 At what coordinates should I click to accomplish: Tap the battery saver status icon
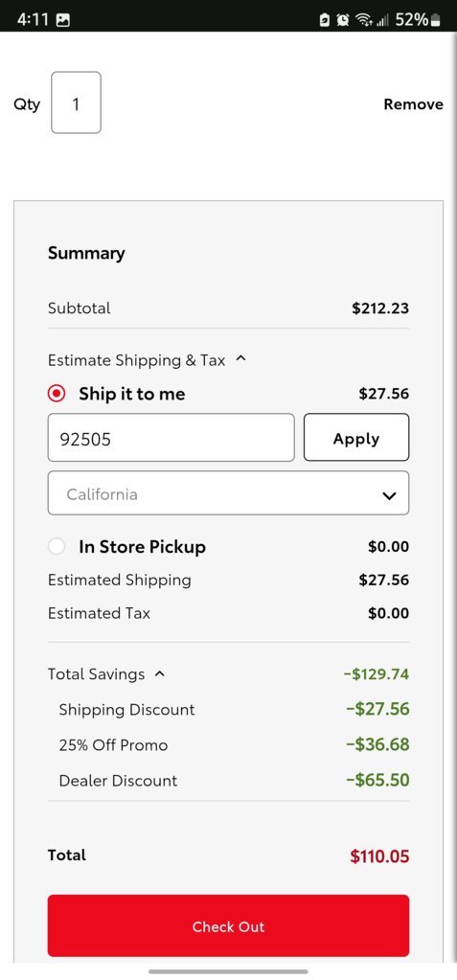click(325, 20)
